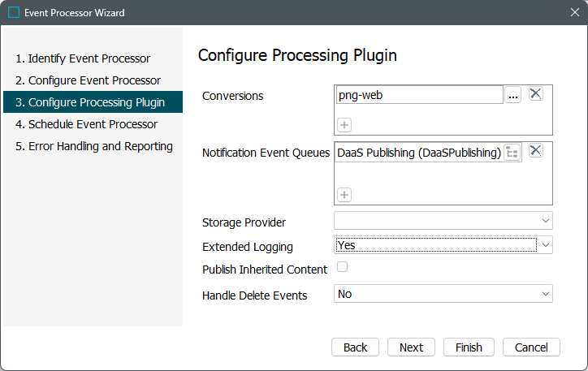Click the Finish button
588x371 pixels.
(x=469, y=347)
